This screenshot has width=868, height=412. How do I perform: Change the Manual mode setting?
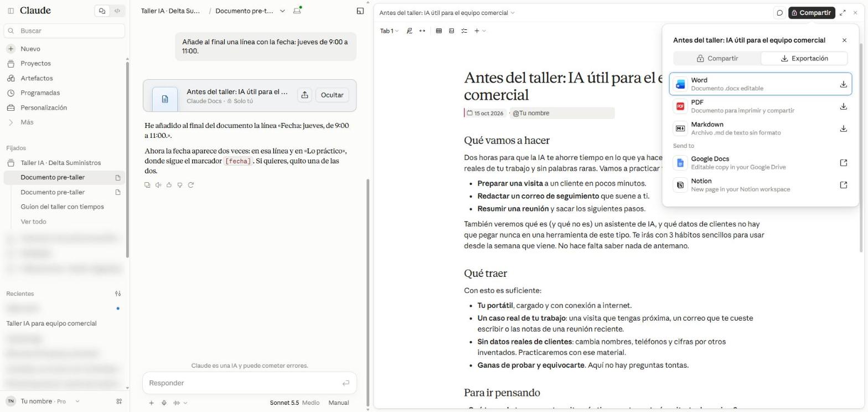tap(339, 403)
